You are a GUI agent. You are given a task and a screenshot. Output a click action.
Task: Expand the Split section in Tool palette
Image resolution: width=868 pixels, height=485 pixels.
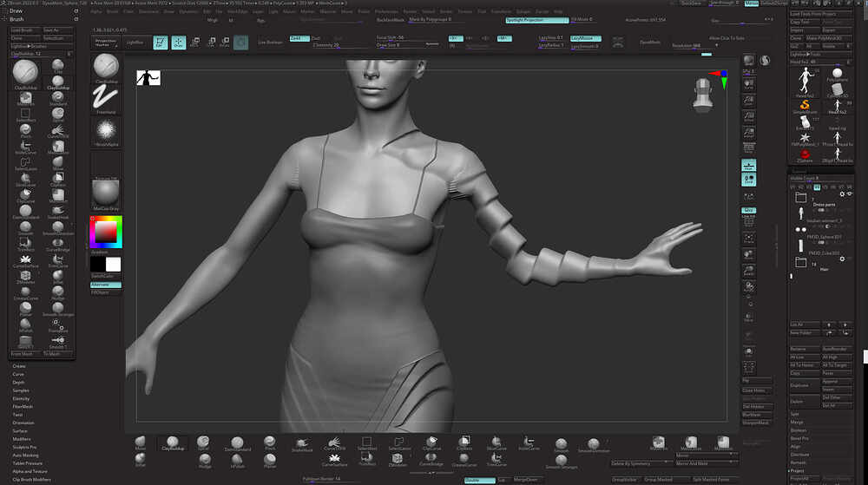point(795,414)
